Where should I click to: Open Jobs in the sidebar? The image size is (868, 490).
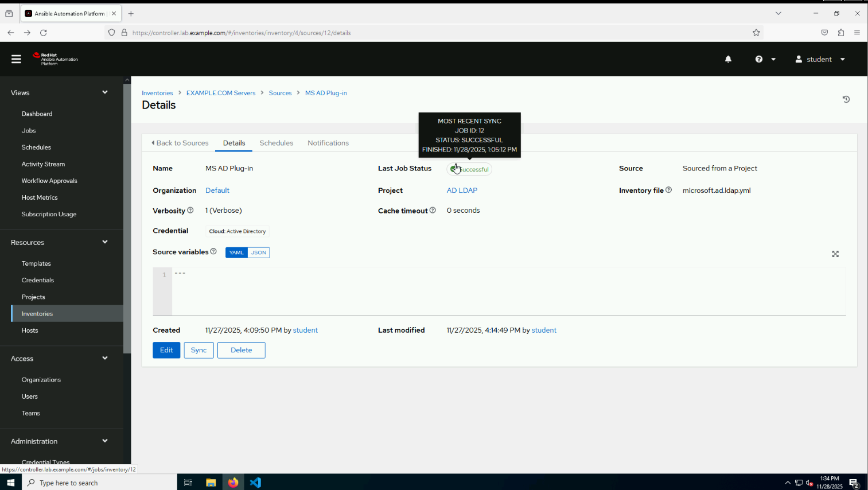tap(29, 130)
